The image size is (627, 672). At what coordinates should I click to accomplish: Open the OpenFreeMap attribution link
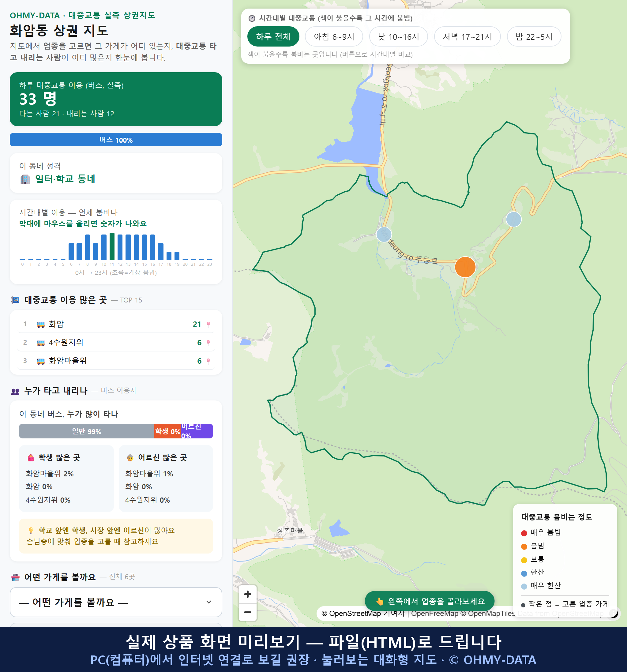434,613
